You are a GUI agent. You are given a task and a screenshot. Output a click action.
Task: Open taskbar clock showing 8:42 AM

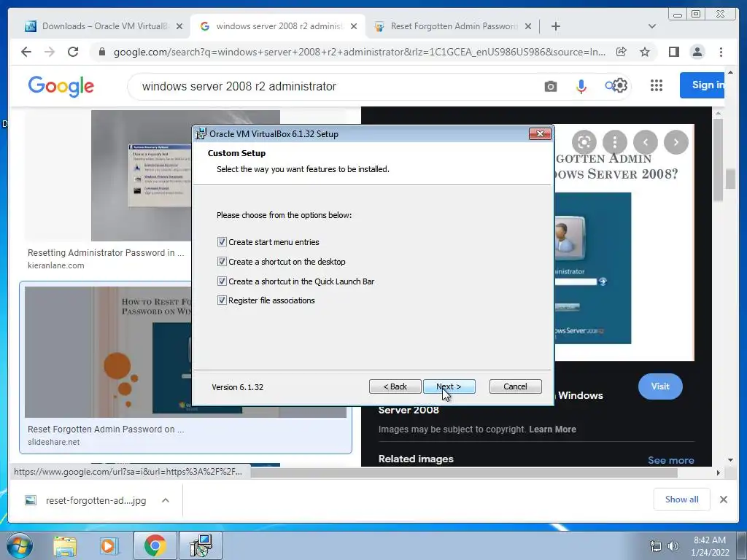[x=710, y=546]
